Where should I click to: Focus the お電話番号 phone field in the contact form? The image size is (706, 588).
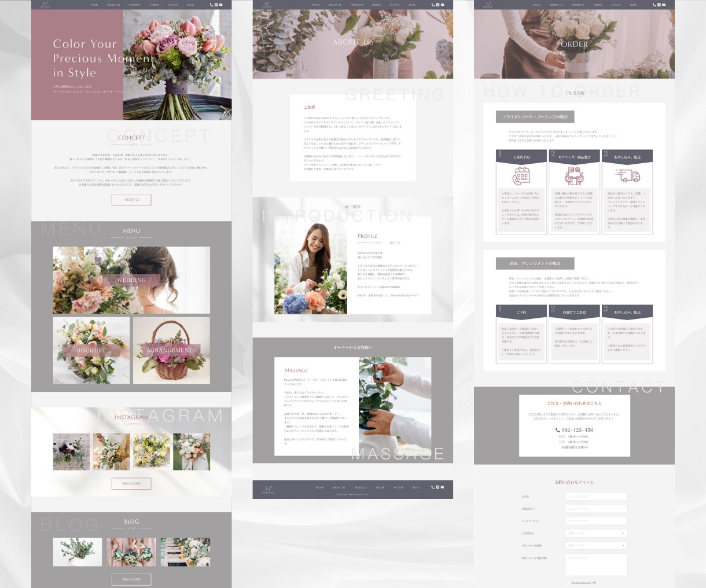point(596,509)
